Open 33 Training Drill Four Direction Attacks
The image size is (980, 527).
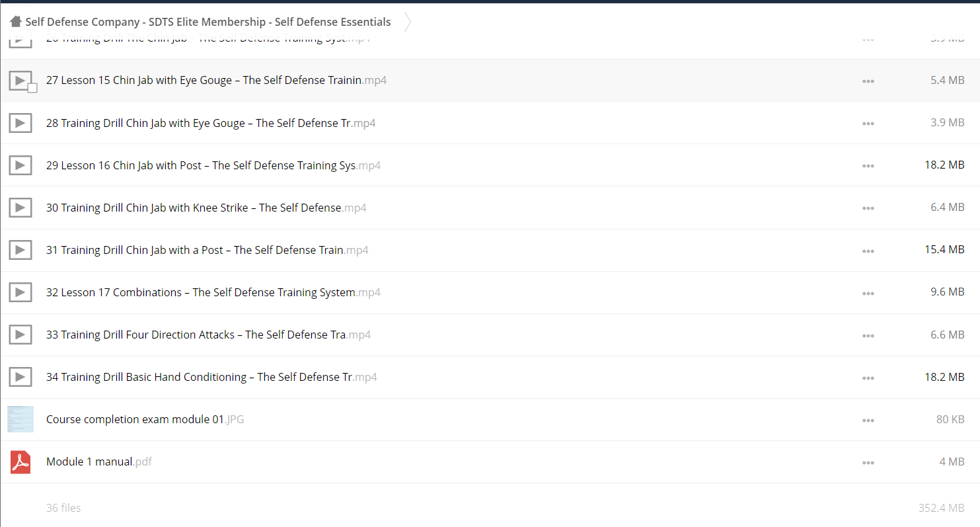[x=208, y=334]
